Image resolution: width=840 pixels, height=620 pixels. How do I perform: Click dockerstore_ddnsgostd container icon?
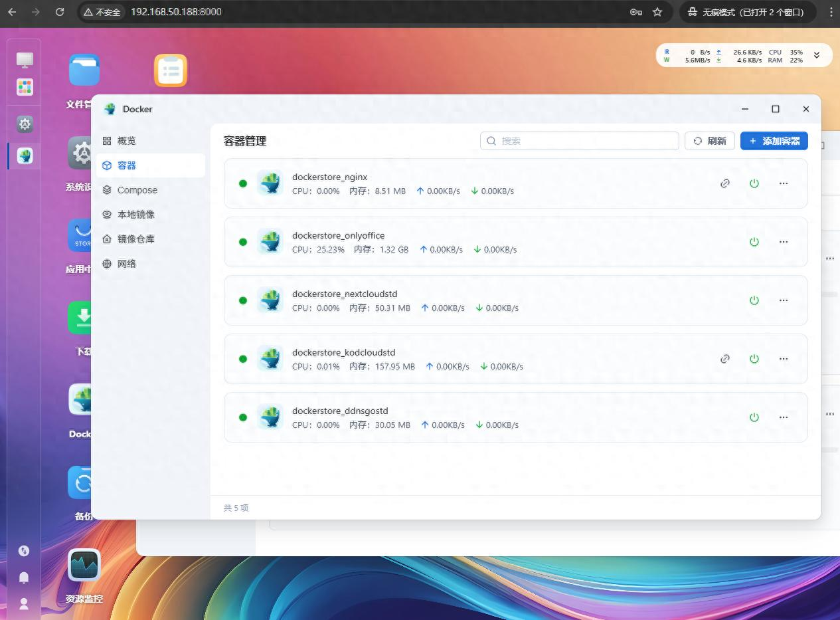[270, 417]
